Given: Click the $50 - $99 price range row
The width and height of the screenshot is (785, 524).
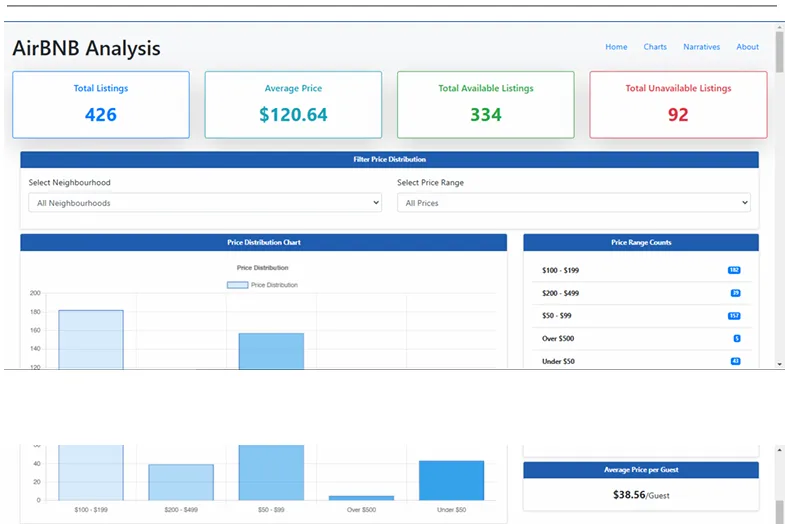Looking at the screenshot, I should point(641,316).
